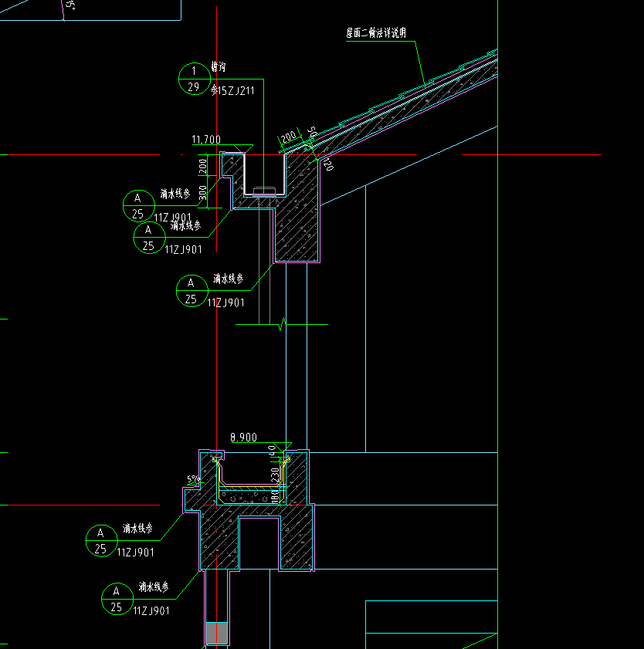Select the slanted 200 dimension on roof eave

[x=289, y=137]
